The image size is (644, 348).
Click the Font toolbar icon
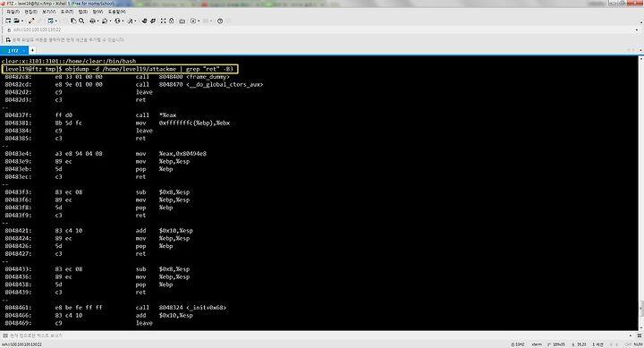point(131,21)
